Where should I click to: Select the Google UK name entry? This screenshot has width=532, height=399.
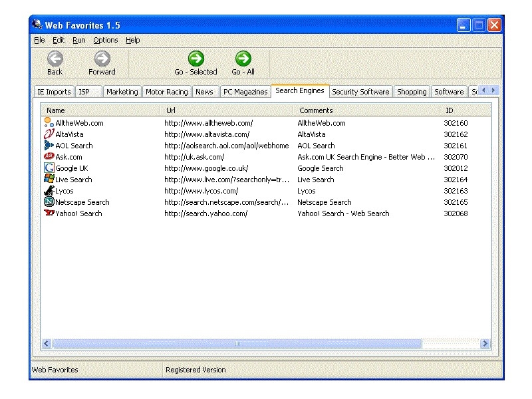[x=72, y=168]
